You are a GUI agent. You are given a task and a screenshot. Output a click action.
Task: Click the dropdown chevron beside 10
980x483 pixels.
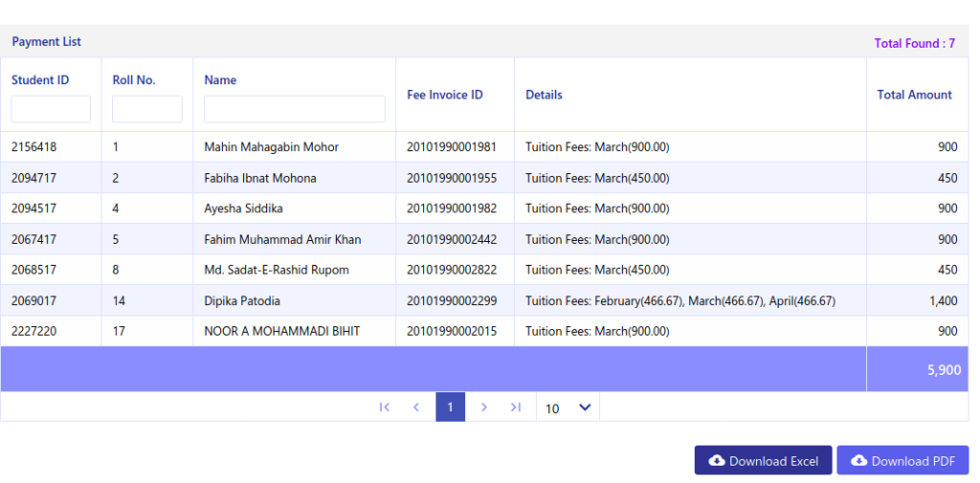[585, 407]
